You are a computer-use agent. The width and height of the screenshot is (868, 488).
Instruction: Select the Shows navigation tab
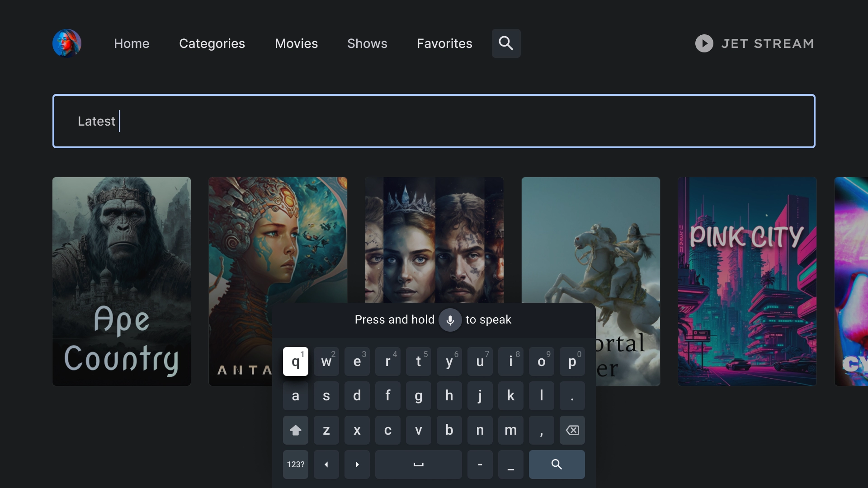[x=367, y=43]
